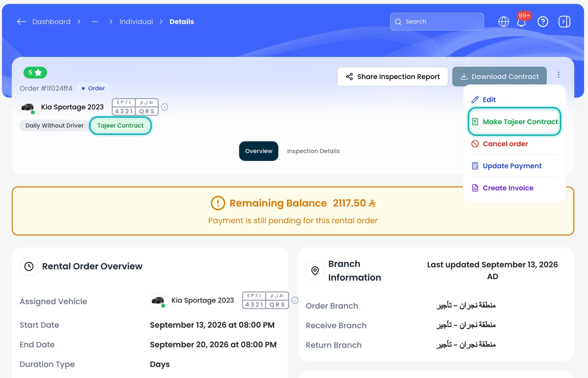The height and width of the screenshot is (378, 588).
Task: Click the three-dot more options icon
Action: [x=559, y=74]
